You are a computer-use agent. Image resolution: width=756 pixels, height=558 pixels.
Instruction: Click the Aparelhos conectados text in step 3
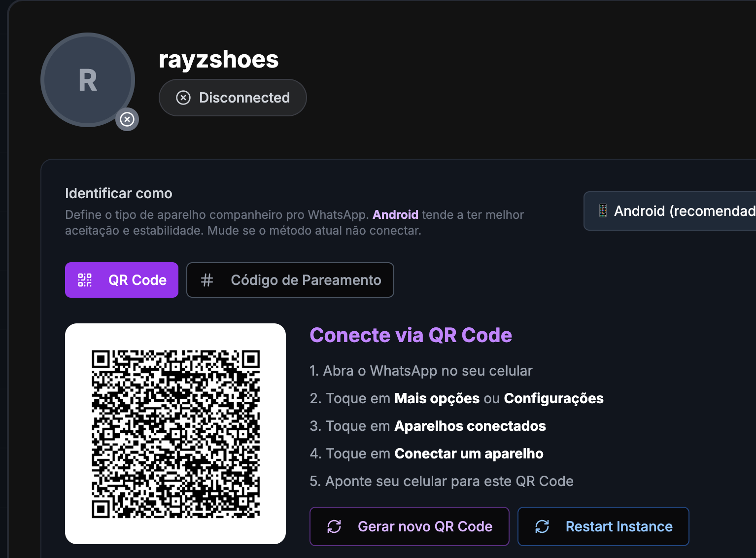coord(470,426)
